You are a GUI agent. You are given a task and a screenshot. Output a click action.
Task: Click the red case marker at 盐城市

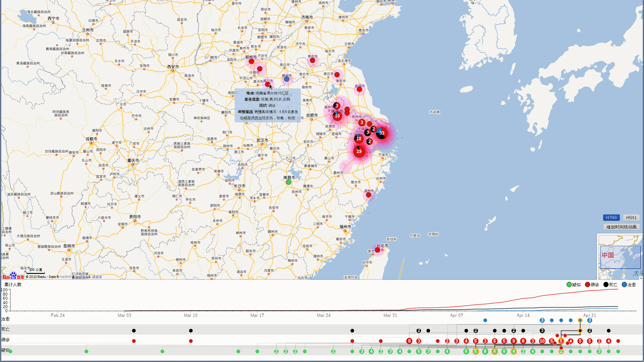point(359,90)
